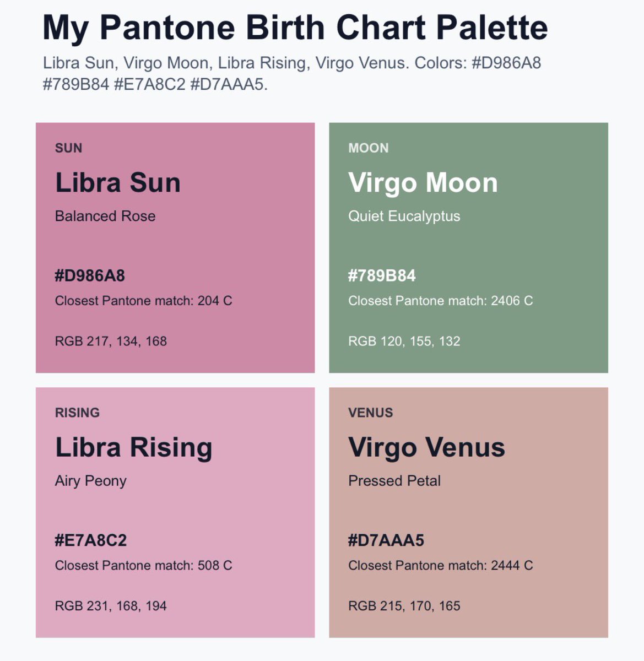Click the Libra Sun rose color card
The height and width of the screenshot is (661, 644).
[175, 248]
